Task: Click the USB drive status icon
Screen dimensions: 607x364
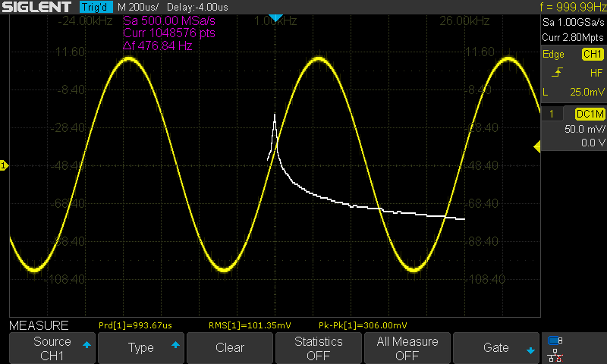Action: [x=555, y=340]
